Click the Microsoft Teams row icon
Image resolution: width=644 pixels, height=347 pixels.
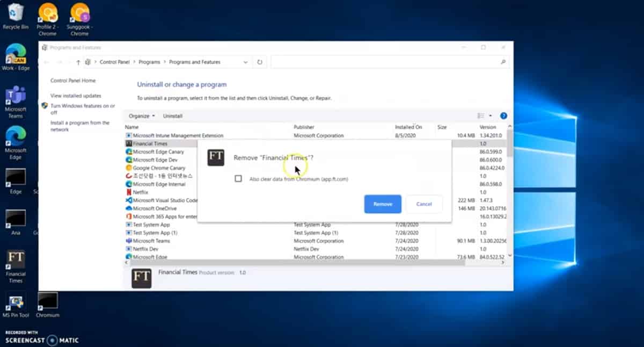point(129,241)
